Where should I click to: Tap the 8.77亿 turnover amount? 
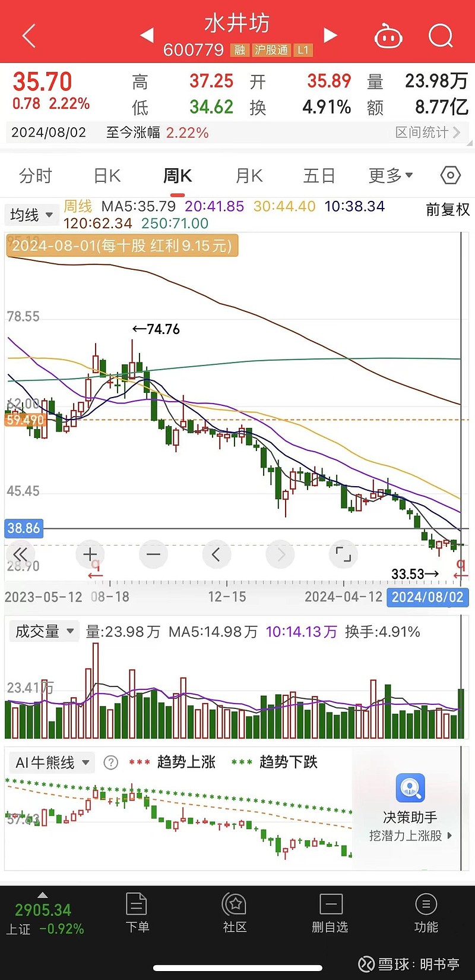(x=442, y=107)
